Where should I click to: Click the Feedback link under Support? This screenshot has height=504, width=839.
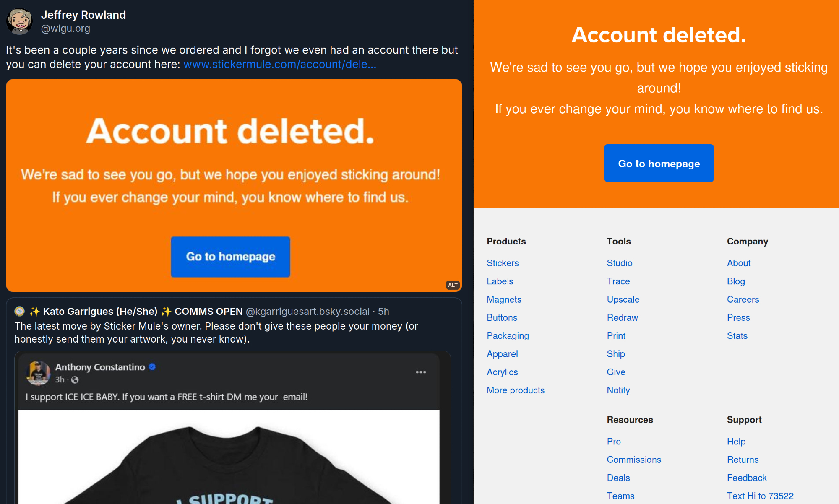pos(747,478)
